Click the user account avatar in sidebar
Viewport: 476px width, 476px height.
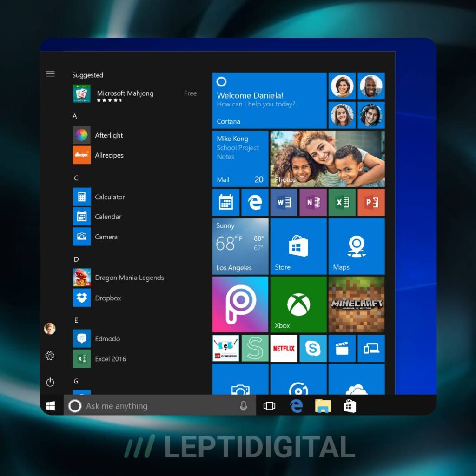point(50,329)
